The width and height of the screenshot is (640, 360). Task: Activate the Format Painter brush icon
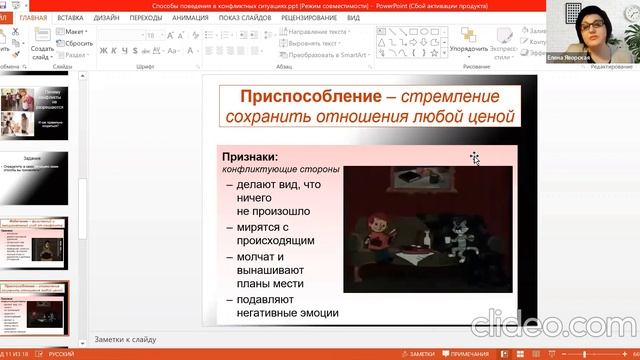[x=16, y=54]
